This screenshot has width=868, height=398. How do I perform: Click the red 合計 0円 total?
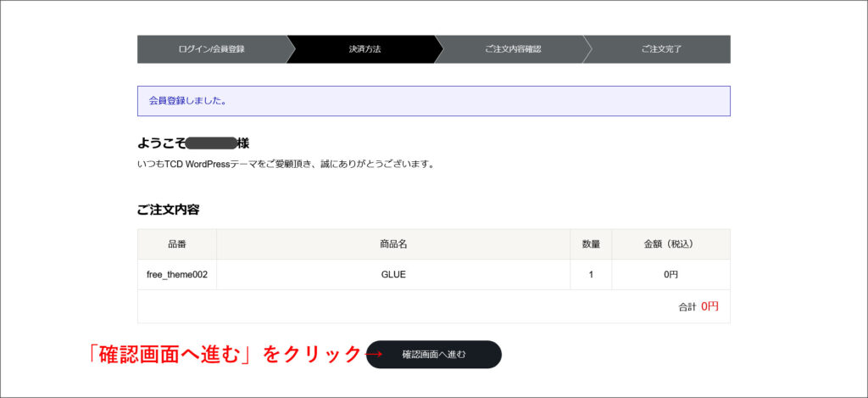tap(709, 306)
